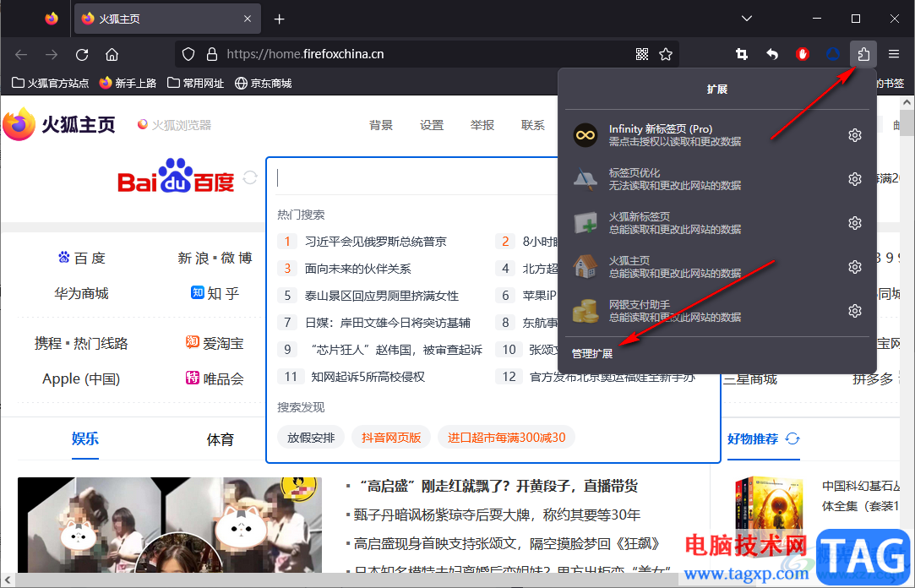Open the 新浪·微博 site shortcut
The image size is (915, 588).
click(x=215, y=258)
